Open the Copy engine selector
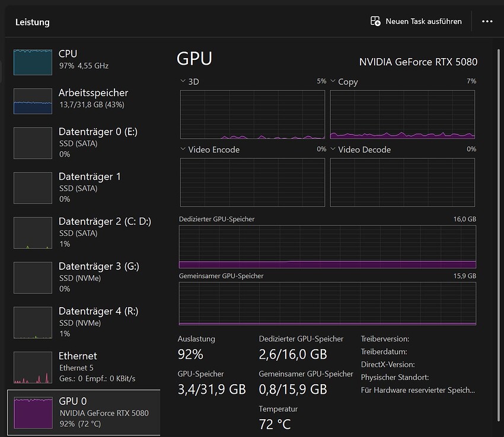This screenshot has width=504, height=437. (x=332, y=81)
